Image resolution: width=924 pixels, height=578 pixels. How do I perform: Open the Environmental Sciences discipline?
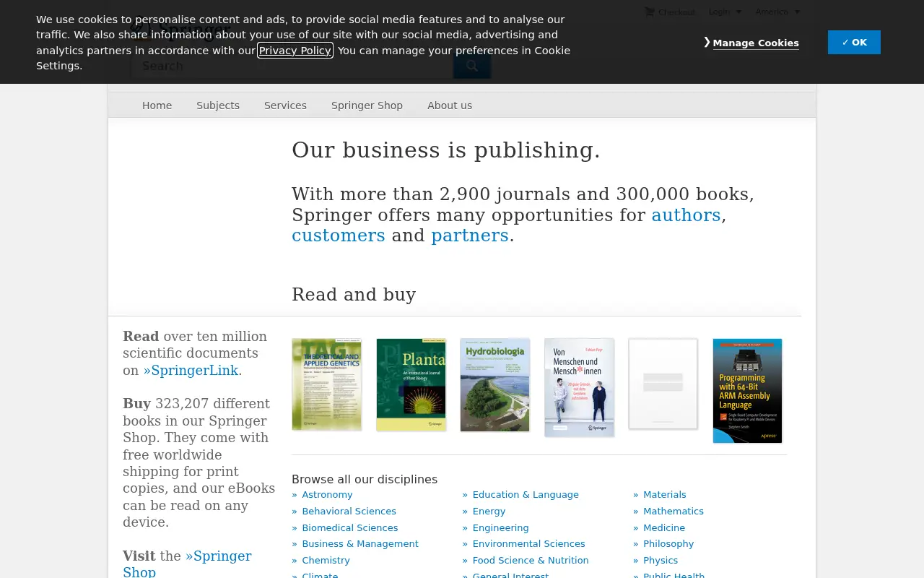click(x=528, y=544)
